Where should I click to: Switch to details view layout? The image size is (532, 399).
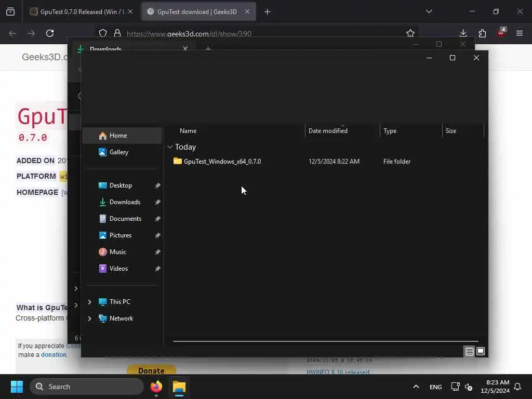(x=469, y=352)
